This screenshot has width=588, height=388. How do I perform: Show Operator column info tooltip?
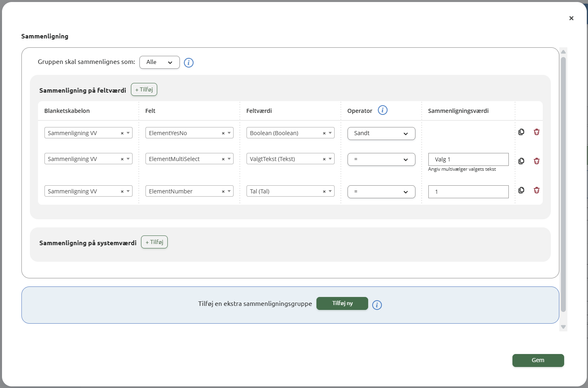click(383, 110)
